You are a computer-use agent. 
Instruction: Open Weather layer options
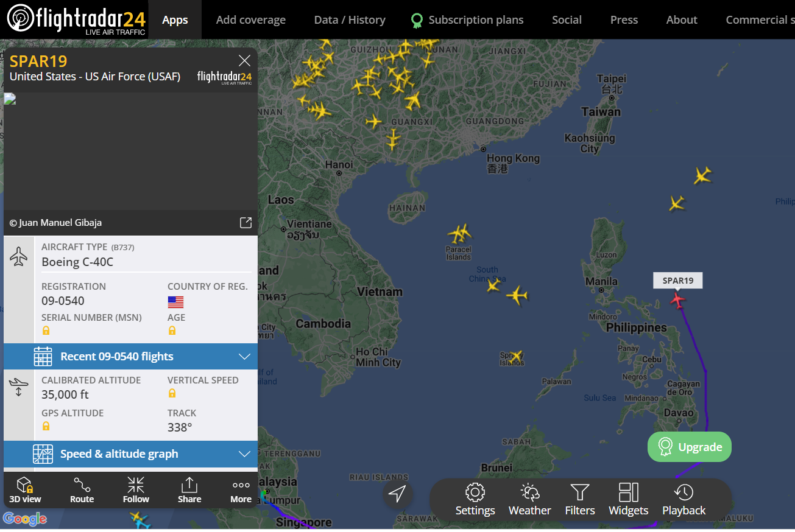click(x=529, y=500)
